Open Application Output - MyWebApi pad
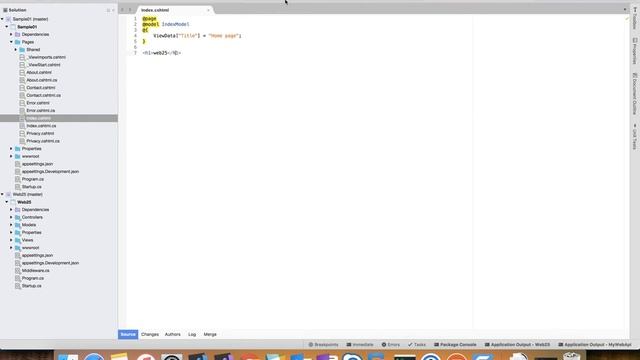The width and height of the screenshot is (640, 360). pyautogui.click(x=595, y=345)
